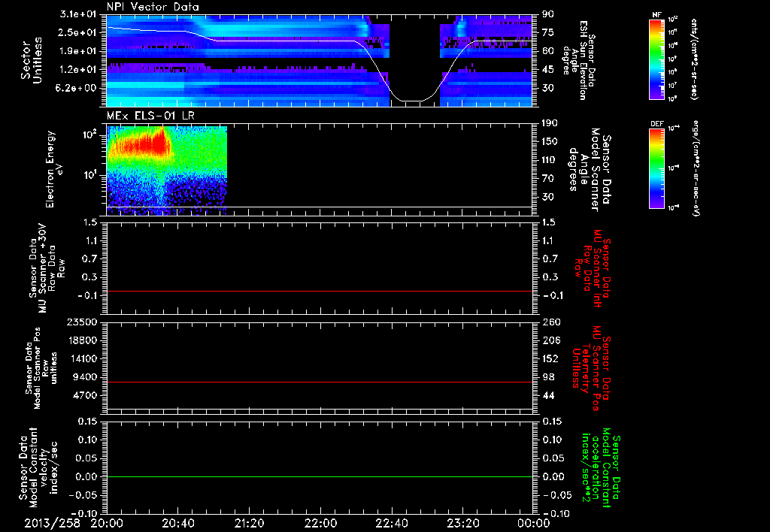Click the 'Sector Unitless' axis title
The image size is (770, 532).
tap(32, 60)
